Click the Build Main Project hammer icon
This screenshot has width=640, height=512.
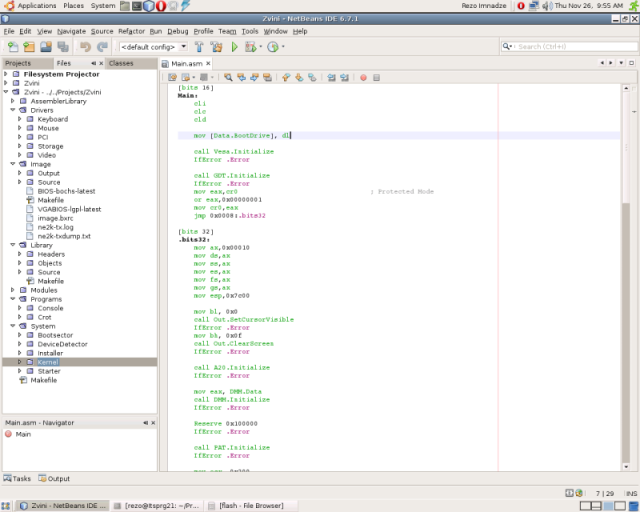[199, 47]
